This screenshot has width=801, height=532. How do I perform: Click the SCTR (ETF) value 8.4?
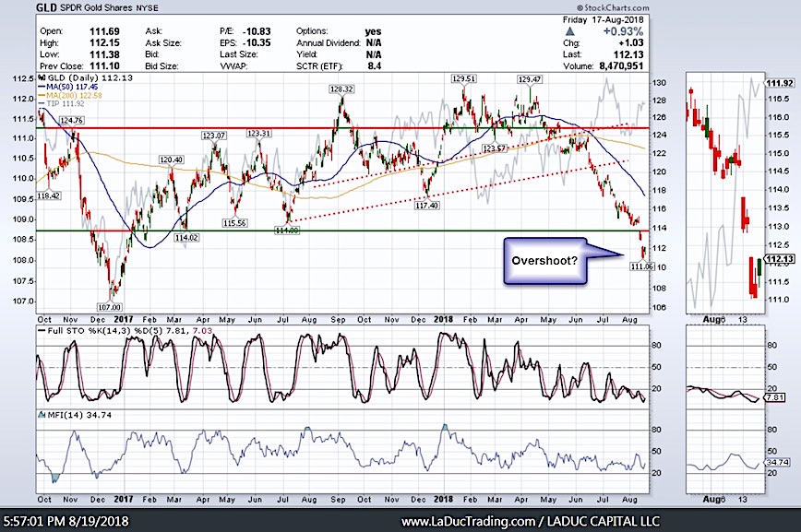point(374,65)
